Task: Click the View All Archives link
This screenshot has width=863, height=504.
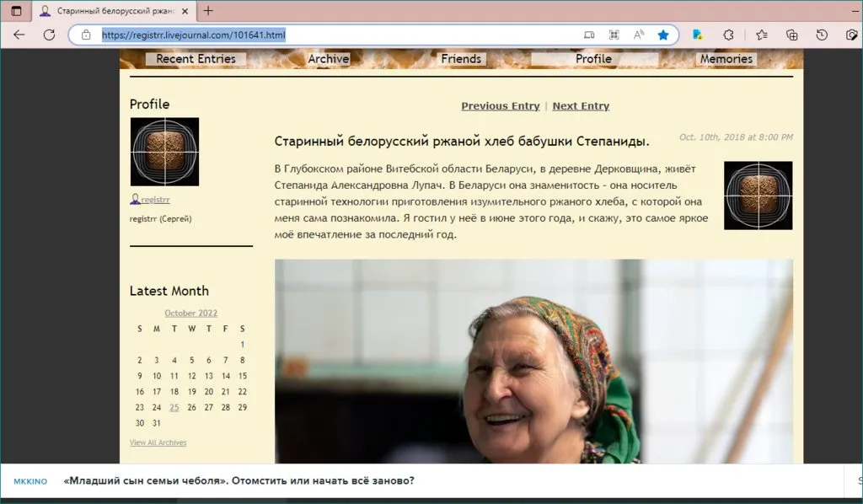Action: pos(158,442)
